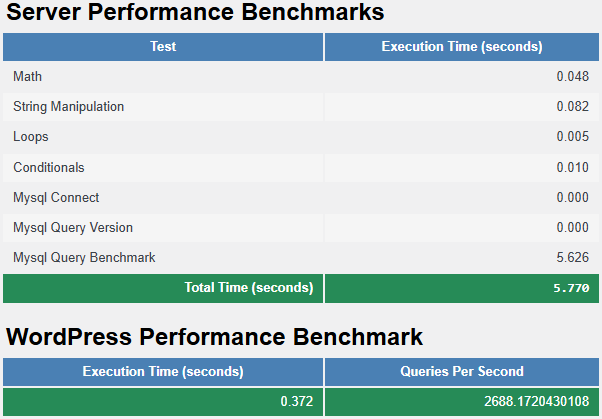
Task: Select the Mysql Query Benchmark label
Action: (84, 257)
